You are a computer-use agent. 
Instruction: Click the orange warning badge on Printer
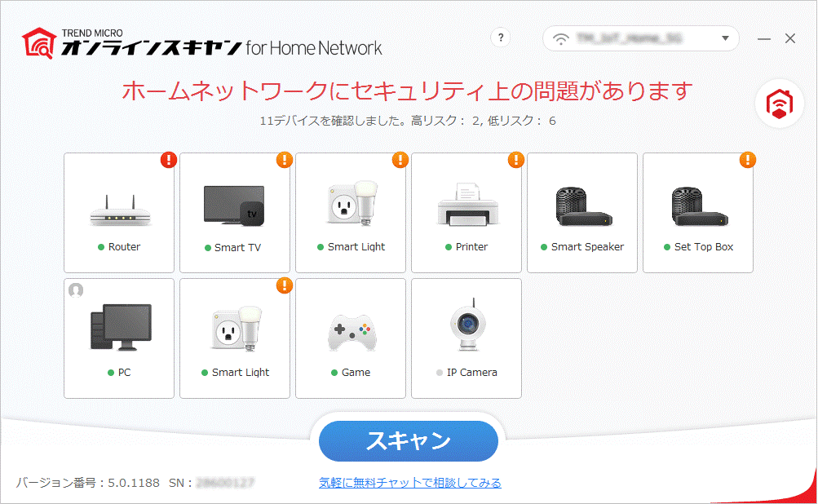[x=516, y=160]
